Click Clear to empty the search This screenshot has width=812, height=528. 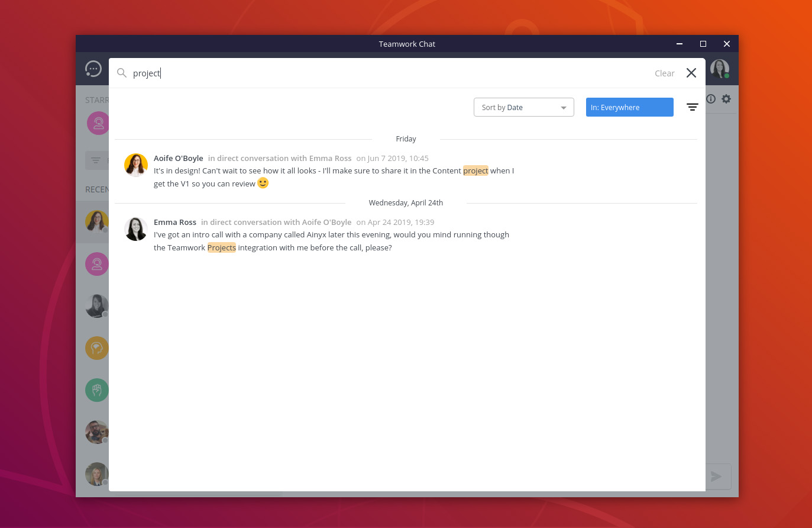coord(664,73)
